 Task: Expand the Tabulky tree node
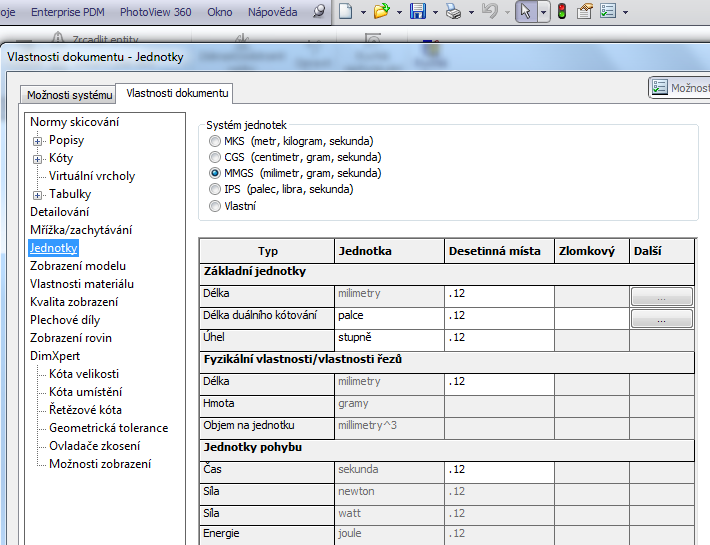click(x=38, y=195)
